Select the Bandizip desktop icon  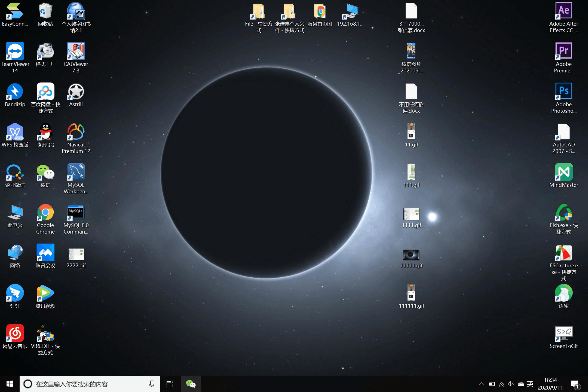click(15, 92)
